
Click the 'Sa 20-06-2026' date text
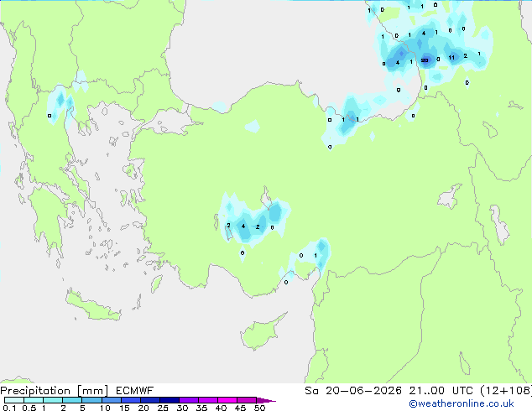pyautogui.click(x=353, y=391)
